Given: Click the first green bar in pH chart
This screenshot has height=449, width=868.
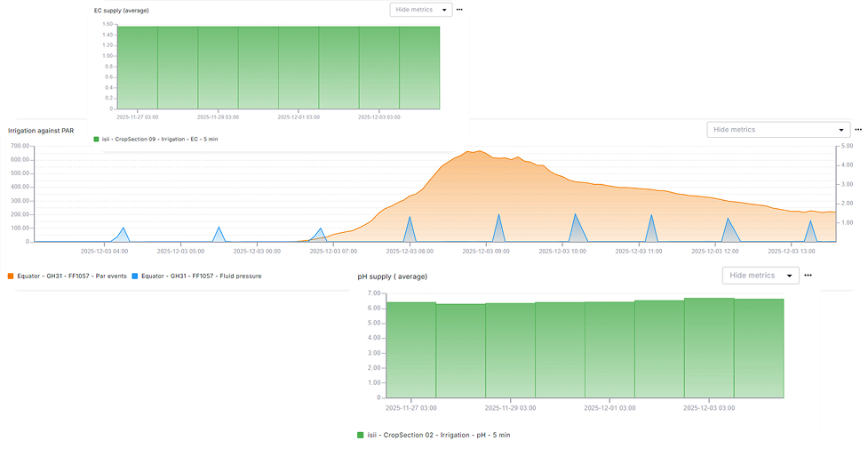Looking at the screenshot, I should pos(411,349).
